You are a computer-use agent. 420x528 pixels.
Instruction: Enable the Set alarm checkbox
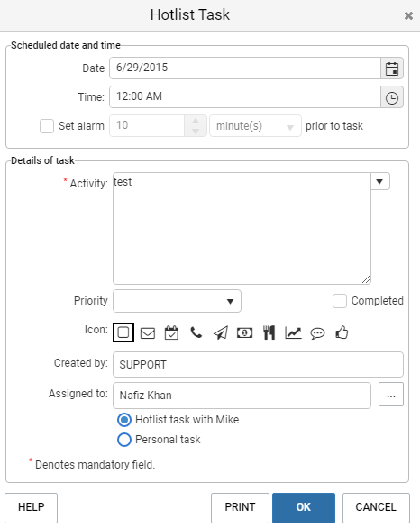pyautogui.click(x=47, y=126)
